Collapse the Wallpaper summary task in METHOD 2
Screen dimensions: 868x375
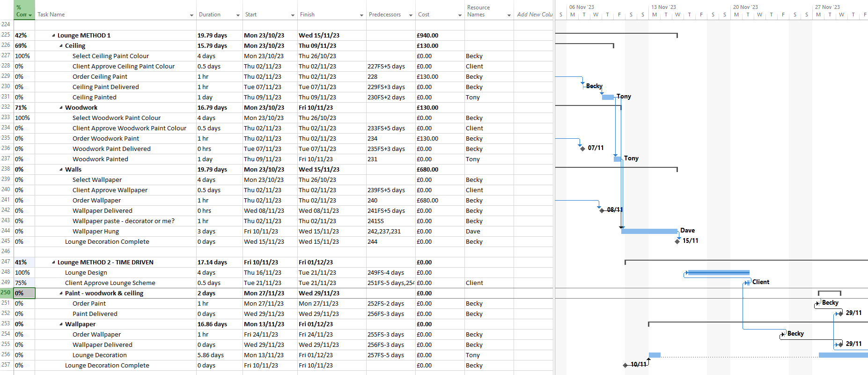point(61,324)
